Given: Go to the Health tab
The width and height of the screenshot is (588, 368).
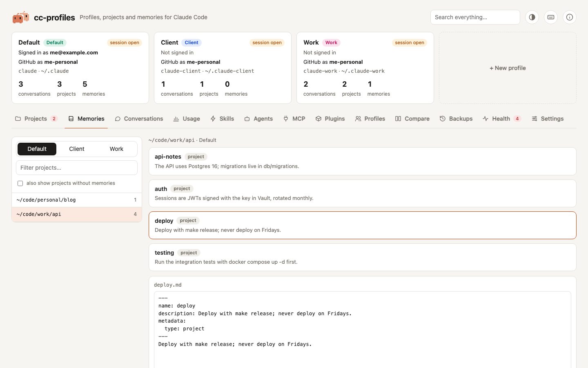Looking at the screenshot, I should 501,119.
